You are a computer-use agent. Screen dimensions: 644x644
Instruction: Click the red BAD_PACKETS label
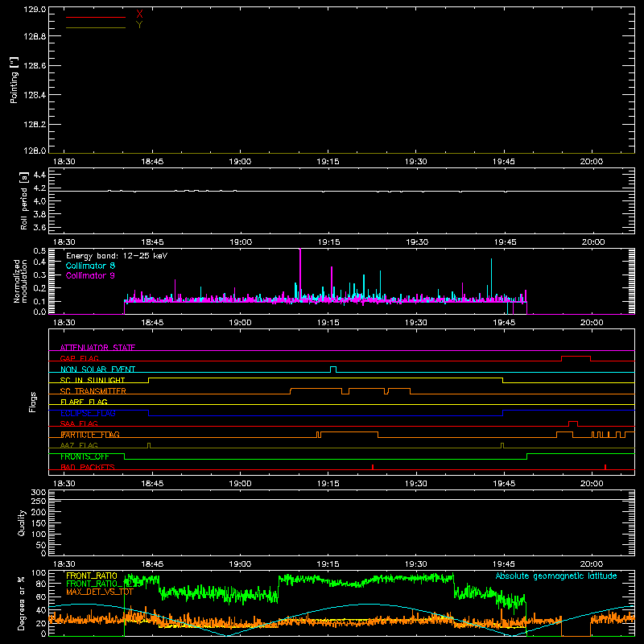(x=88, y=467)
